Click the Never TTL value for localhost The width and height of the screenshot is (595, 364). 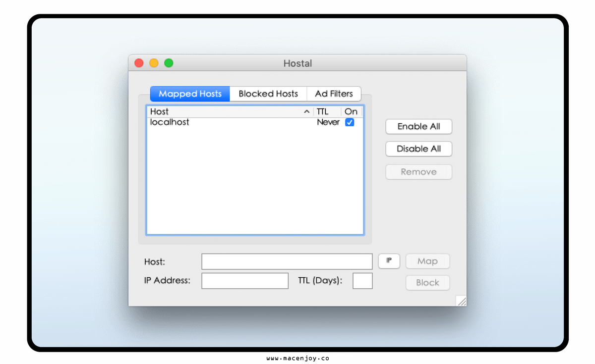click(328, 122)
